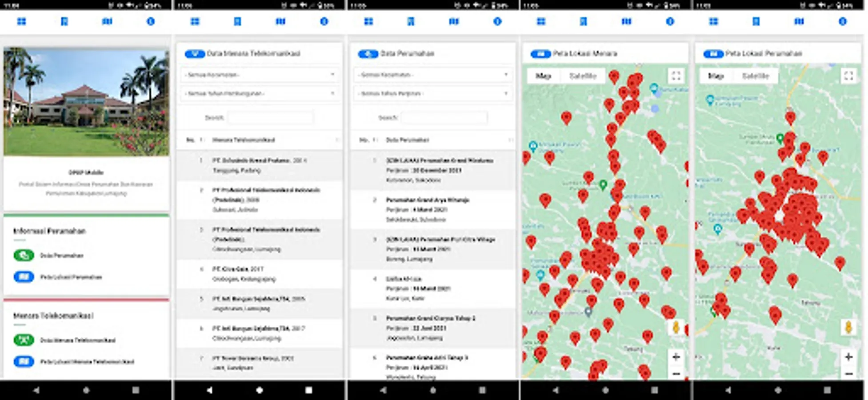The image size is (868, 400).
Task: Tap the map icon on the home screen
Action: [107, 21]
